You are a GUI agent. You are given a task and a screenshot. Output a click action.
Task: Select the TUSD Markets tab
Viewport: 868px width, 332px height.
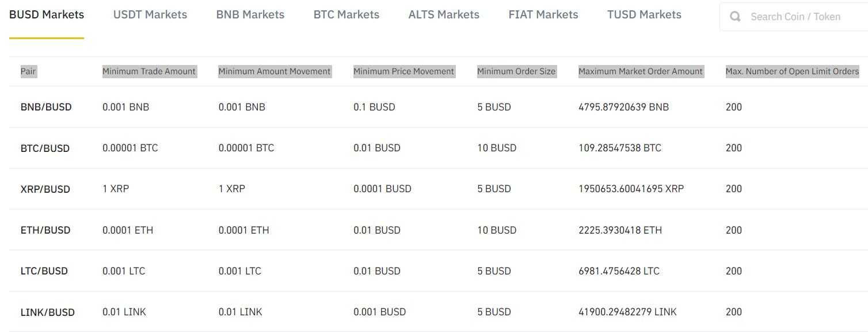click(x=644, y=14)
